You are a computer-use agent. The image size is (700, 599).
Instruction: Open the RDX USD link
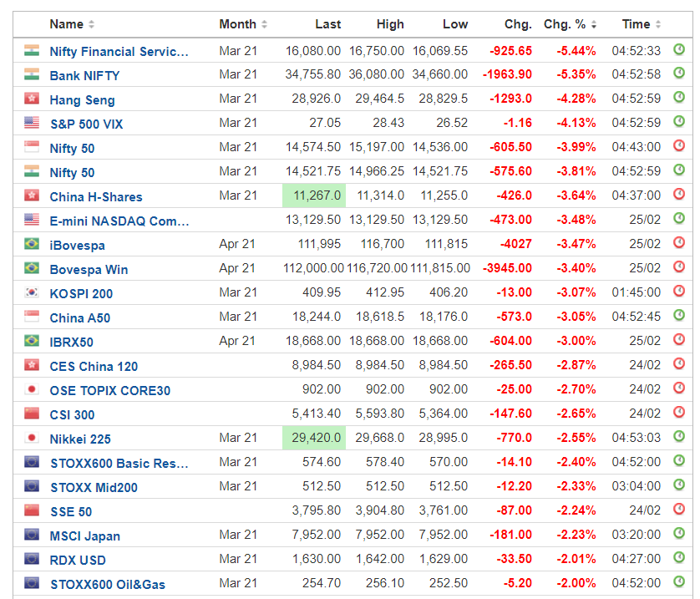pos(78,561)
